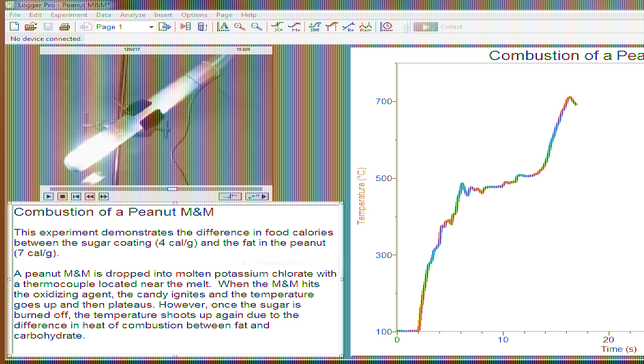The image size is (644, 364).
Task: Open the Page 1 dropdown
Action: pos(151,27)
